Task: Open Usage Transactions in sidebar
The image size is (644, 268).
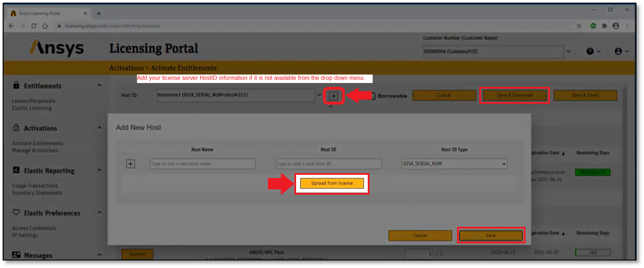Action: [x=35, y=186]
